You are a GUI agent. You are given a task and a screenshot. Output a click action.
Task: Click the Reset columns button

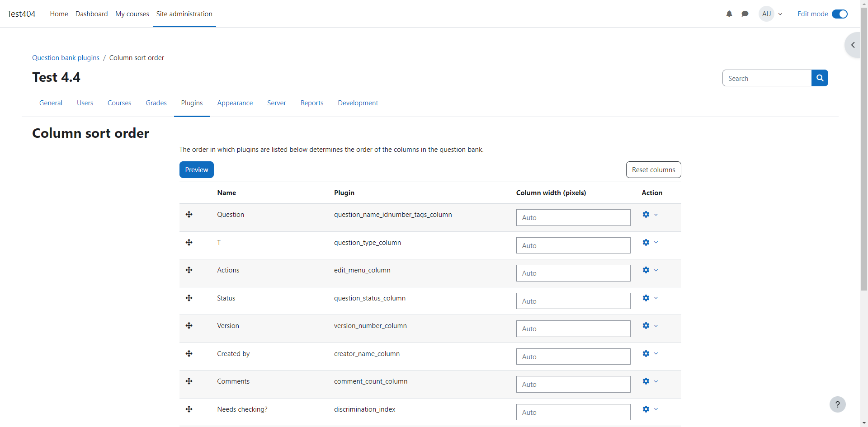(653, 170)
